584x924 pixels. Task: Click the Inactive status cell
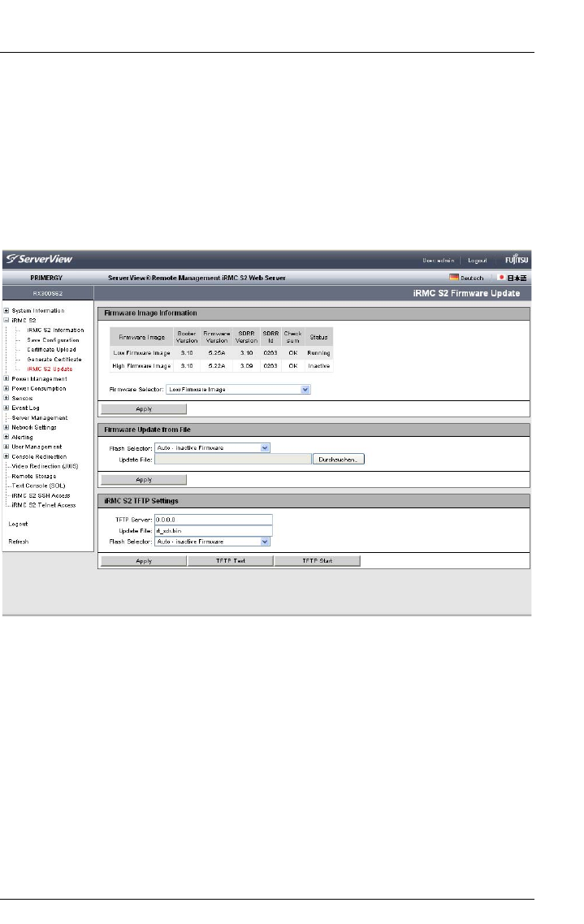[x=318, y=366]
